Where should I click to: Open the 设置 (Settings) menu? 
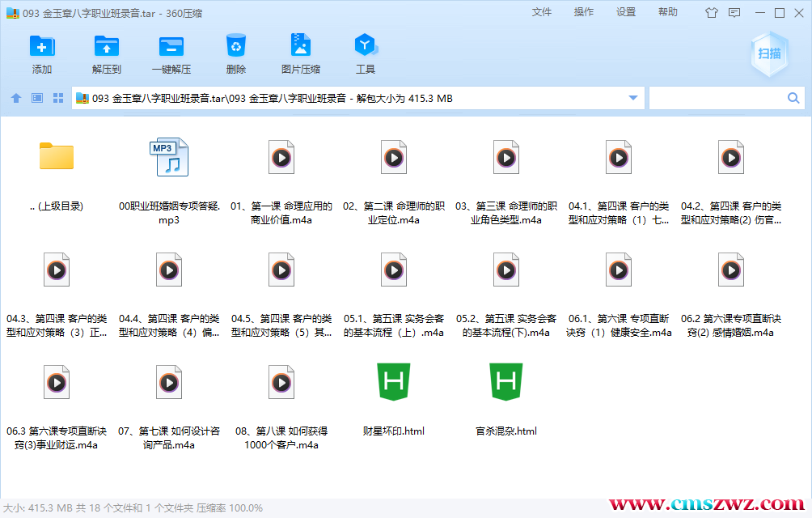[625, 12]
